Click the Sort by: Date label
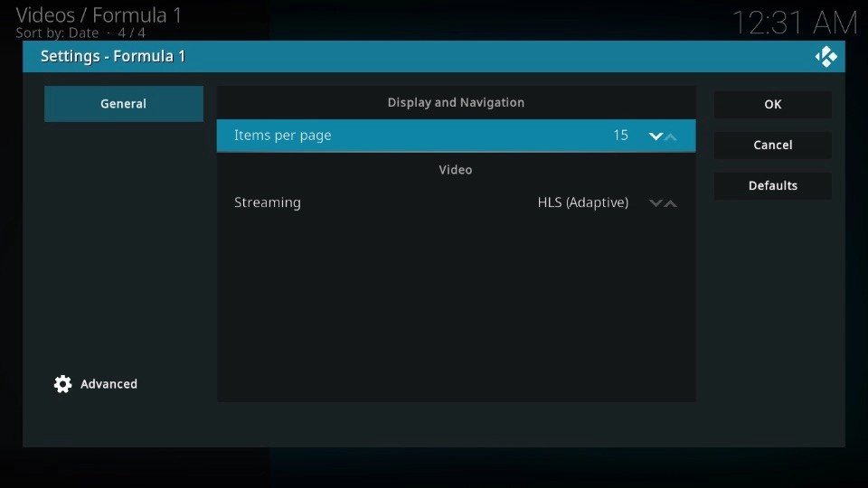The height and width of the screenshot is (488, 868). 57,33
